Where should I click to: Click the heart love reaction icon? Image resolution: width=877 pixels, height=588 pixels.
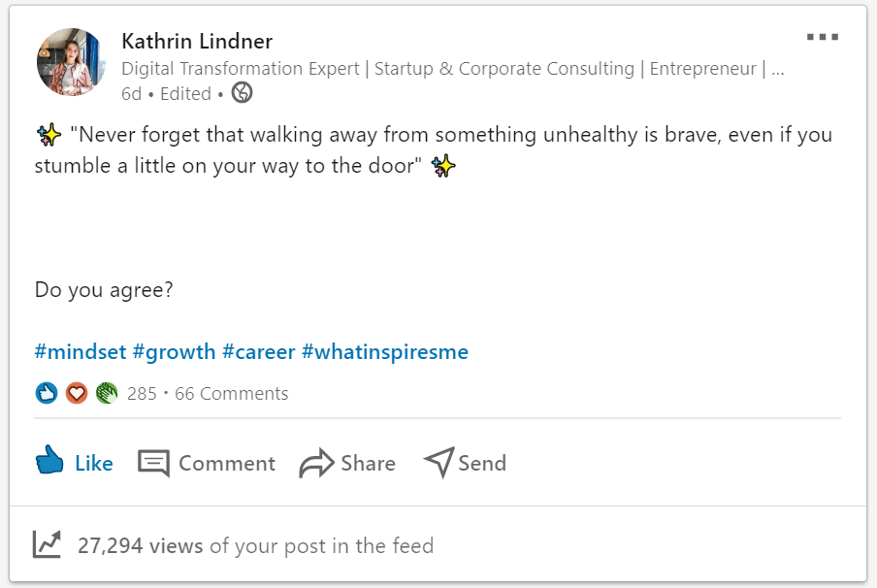[x=76, y=393]
